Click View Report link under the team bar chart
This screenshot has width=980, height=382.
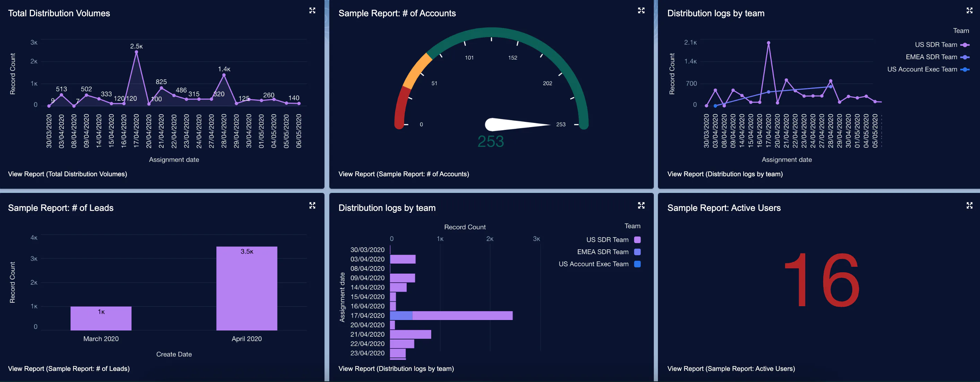tap(396, 369)
